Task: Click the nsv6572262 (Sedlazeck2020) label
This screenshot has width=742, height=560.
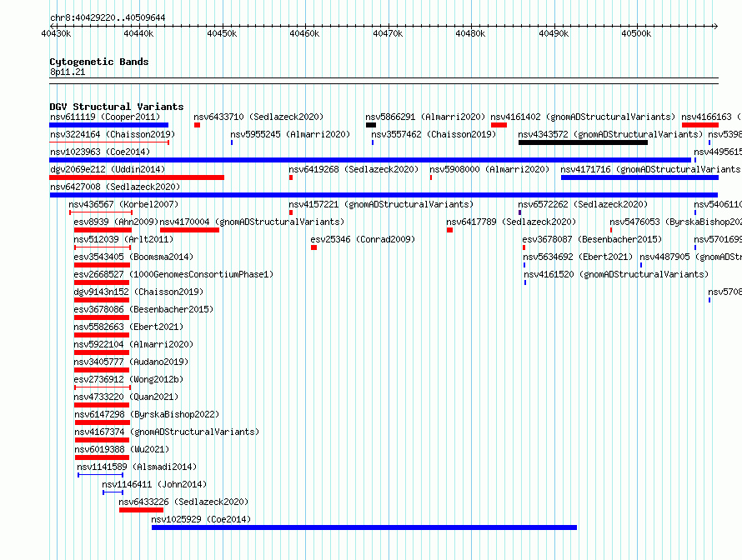Action: tap(583, 204)
